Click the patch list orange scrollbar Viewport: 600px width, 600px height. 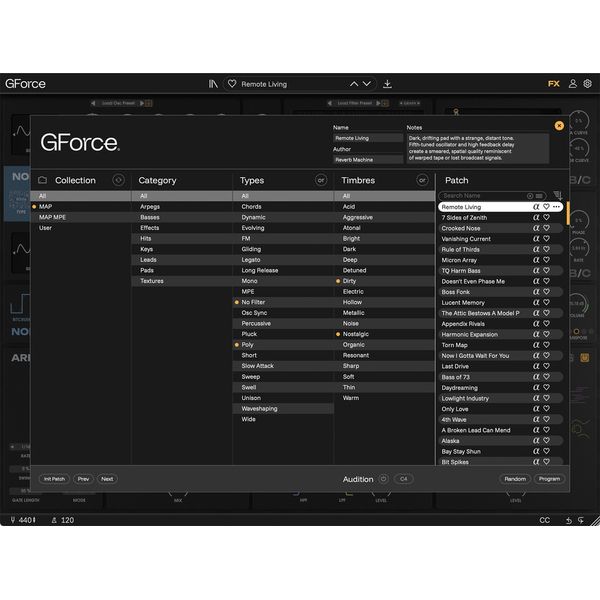click(x=568, y=213)
